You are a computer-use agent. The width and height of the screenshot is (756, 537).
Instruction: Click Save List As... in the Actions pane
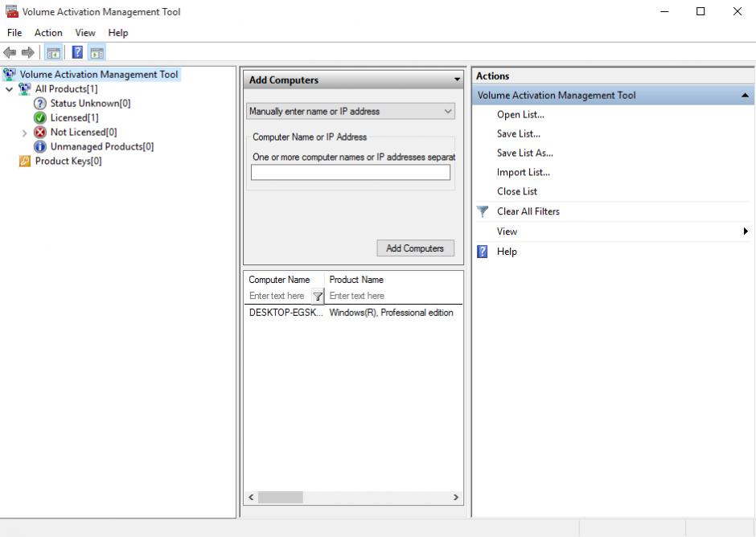pyautogui.click(x=525, y=154)
